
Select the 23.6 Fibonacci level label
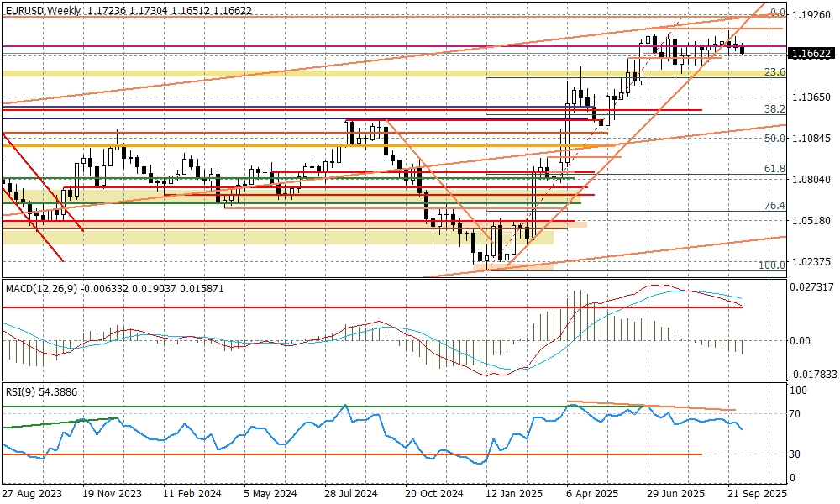[774, 73]
